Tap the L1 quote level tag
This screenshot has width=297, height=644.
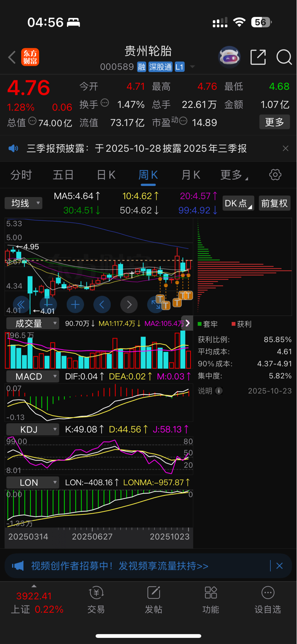coord(180,67)
